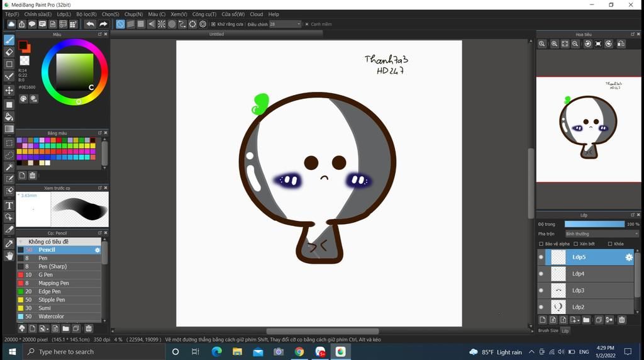Viewport: 644px width, 360px height.
Task: Click the Redo arrow
Action: point(103,25)
